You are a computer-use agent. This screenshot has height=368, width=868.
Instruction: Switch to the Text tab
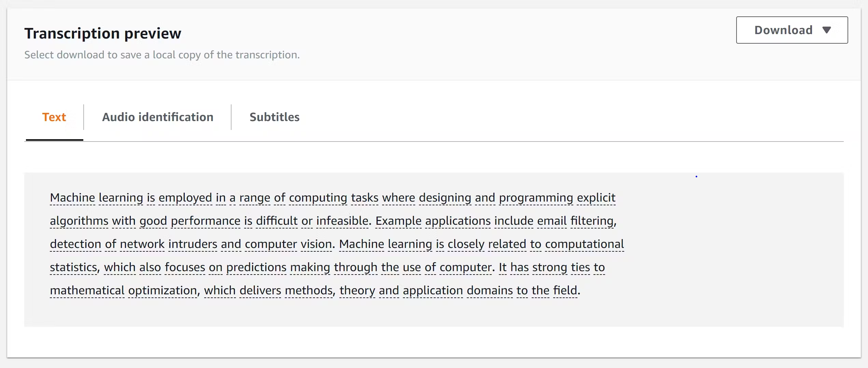click(54, 117)
